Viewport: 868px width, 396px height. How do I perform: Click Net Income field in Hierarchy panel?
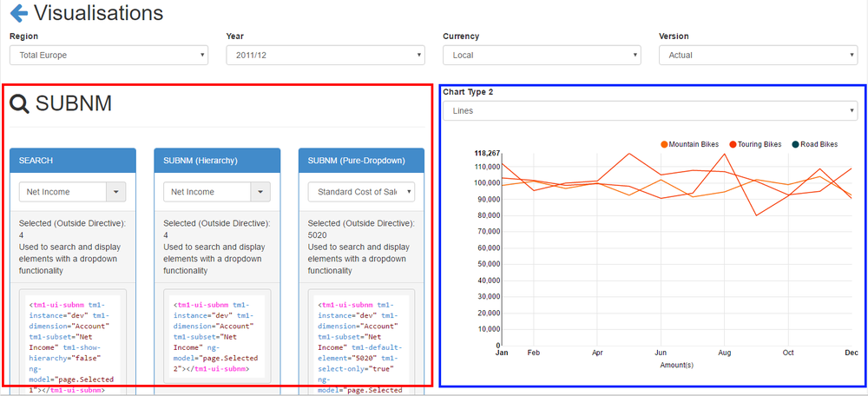click(207, 192)
